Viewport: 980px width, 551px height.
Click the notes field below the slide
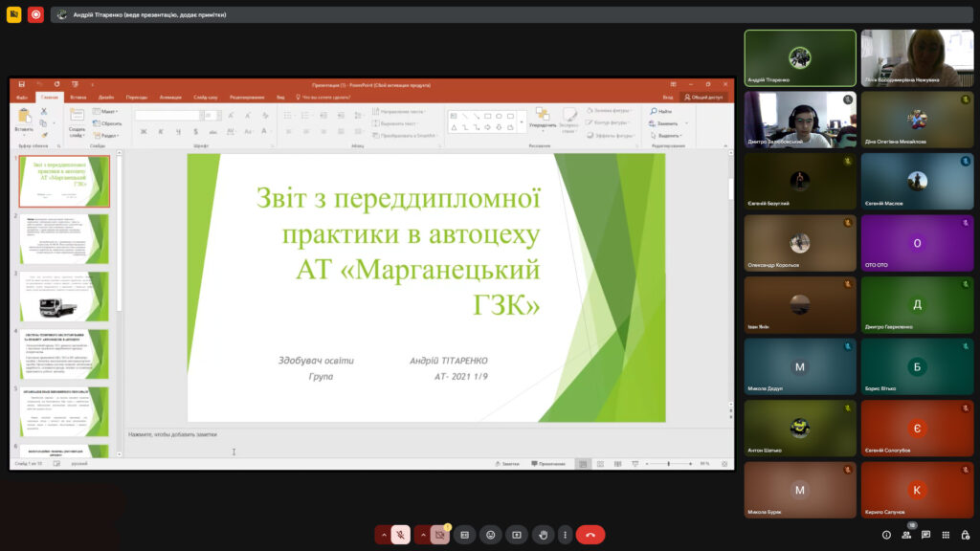pos(426,441)
